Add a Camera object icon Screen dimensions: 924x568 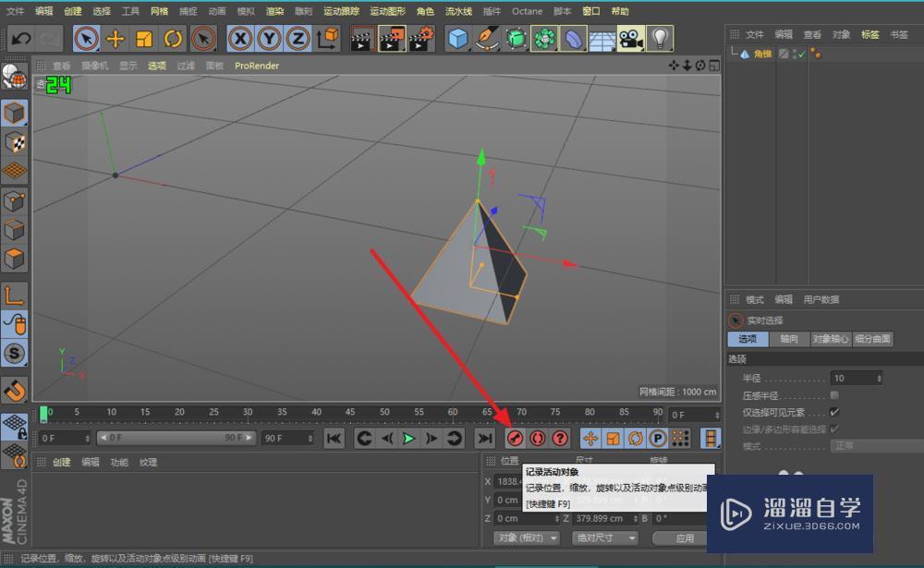point(630,39)
